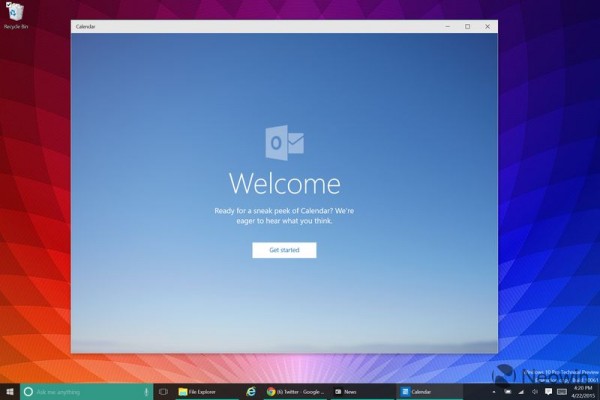Show hidden system tray icons

tap(494, 392)
